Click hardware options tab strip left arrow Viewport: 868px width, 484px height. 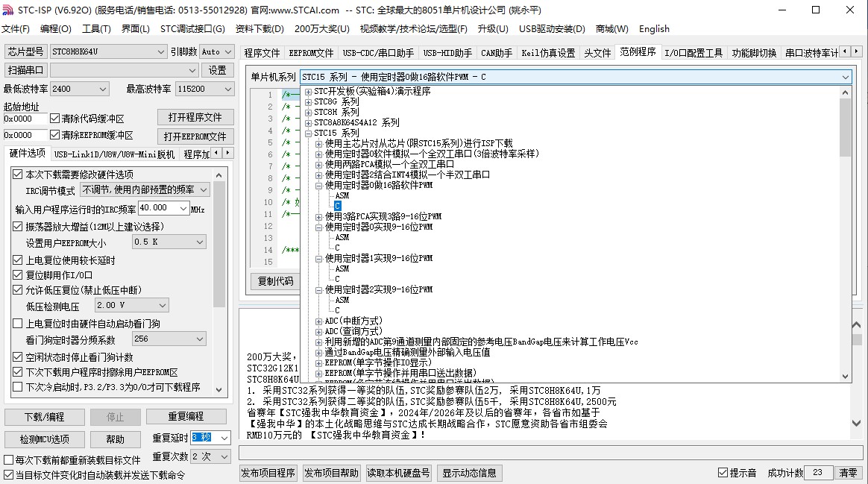point(216,153)
